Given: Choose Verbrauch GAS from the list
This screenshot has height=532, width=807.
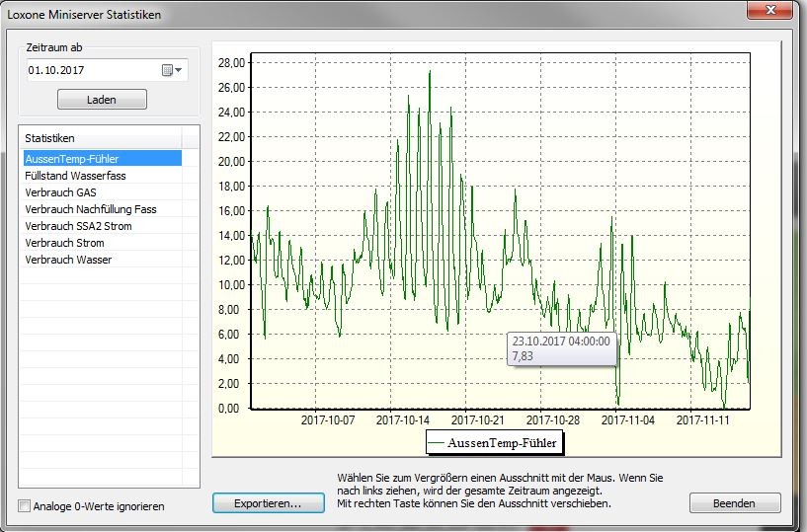Looking at the screenshot, I should [x=60, y=192].
